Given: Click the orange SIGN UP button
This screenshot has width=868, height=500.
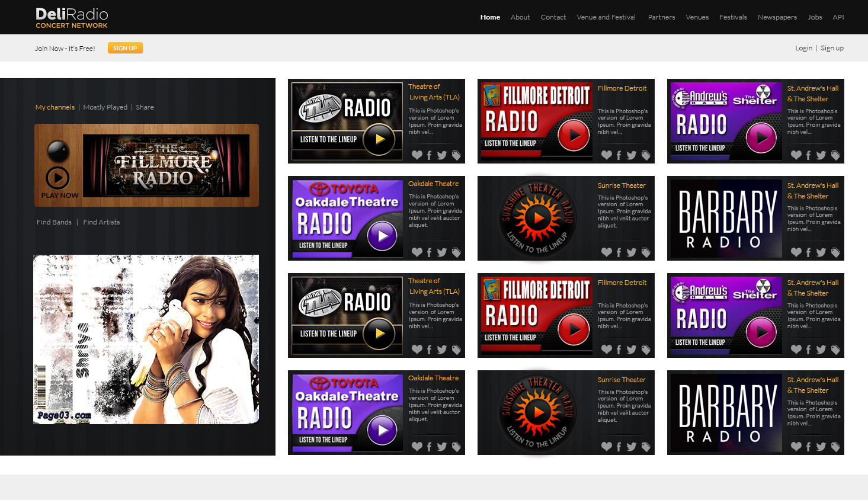Looking at the screenshot, I should [x=125, y=47].
